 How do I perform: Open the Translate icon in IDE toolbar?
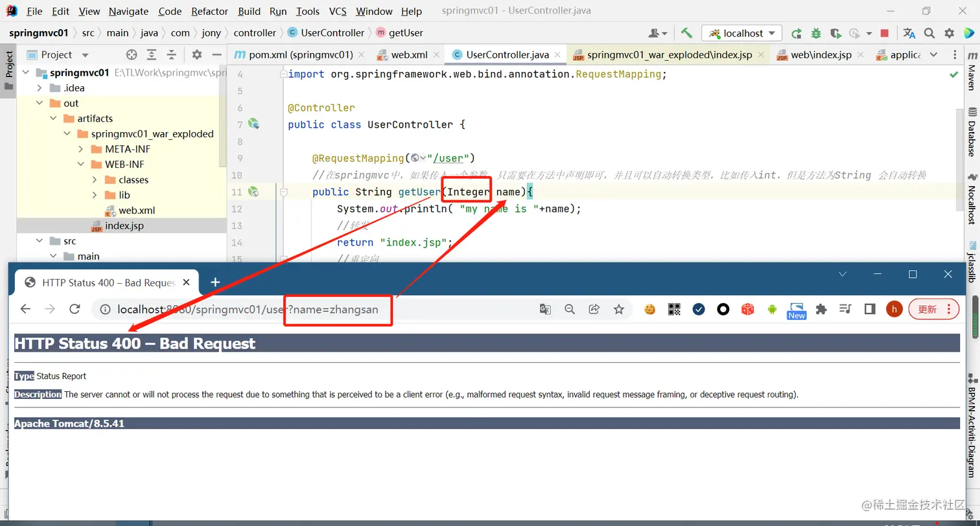pos(909,33)
